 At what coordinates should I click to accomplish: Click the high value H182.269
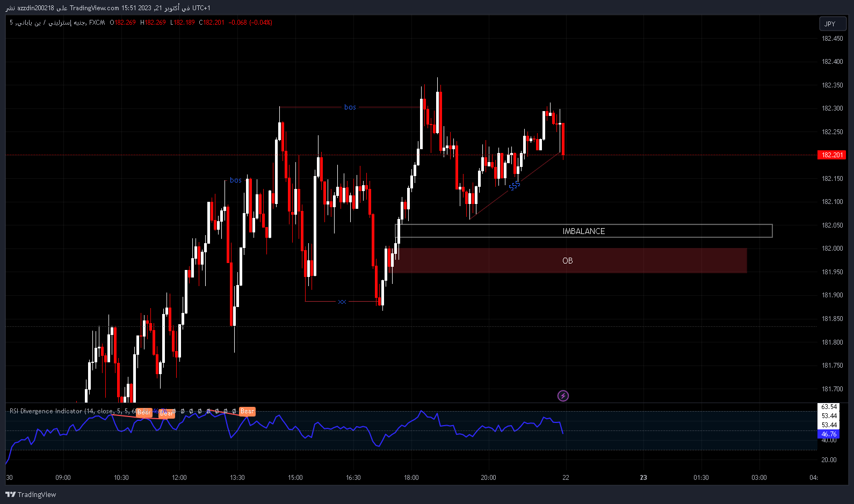[x=153, y=23]
